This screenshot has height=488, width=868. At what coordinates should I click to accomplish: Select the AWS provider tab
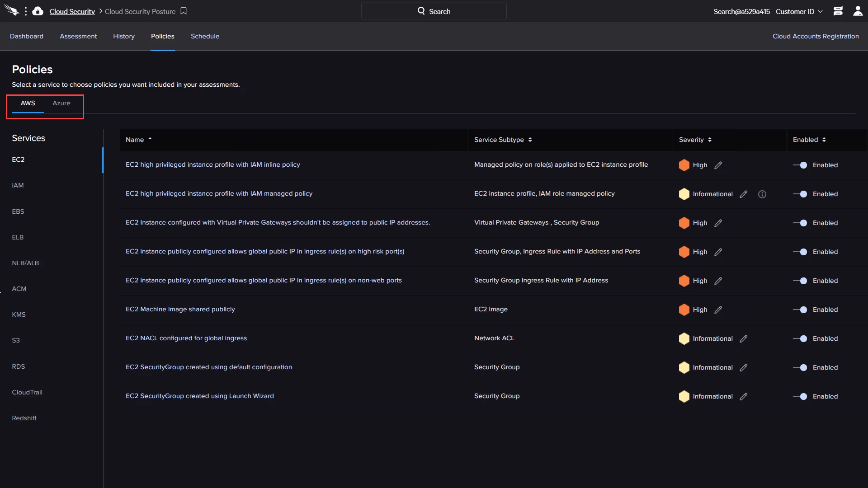coord(28,103)
